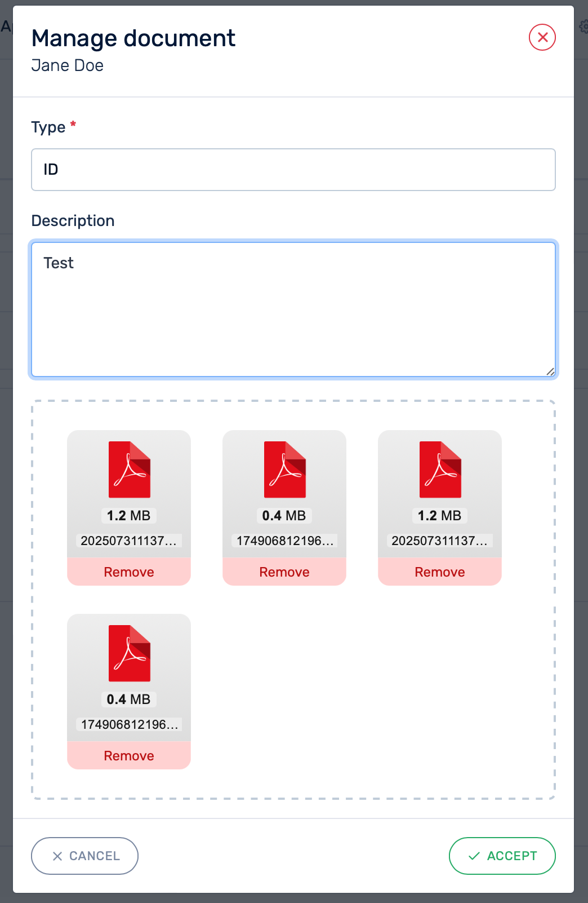The image size is (588, 903).
Task: Click the Description field label
Action: (x=73, y=221)
